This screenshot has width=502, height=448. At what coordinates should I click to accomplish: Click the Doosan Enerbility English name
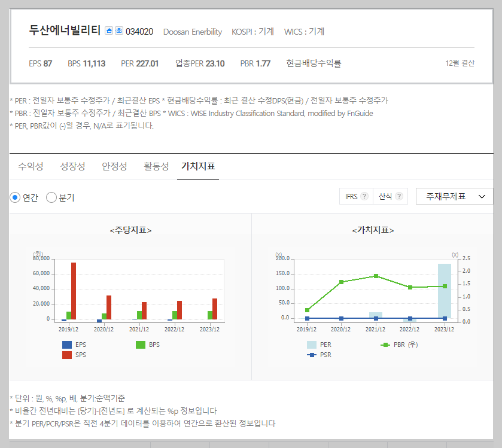tap(193, 32)
